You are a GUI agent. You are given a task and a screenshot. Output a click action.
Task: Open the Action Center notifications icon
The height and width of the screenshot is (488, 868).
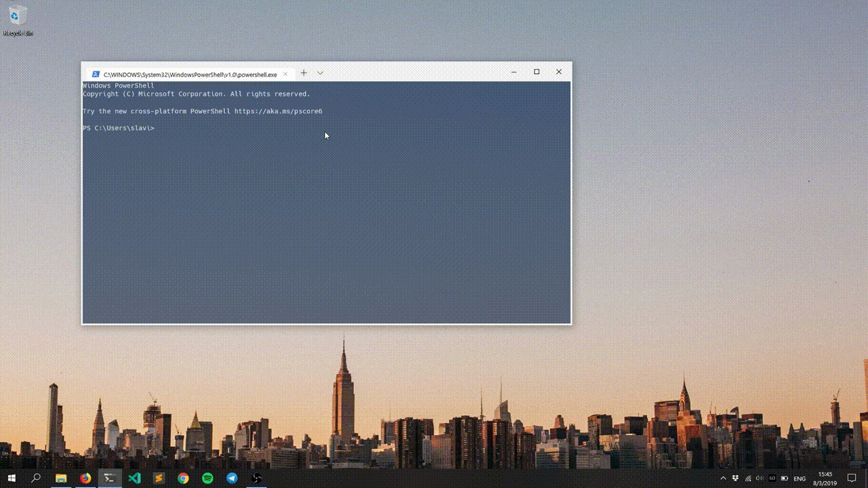coord(852,479)
